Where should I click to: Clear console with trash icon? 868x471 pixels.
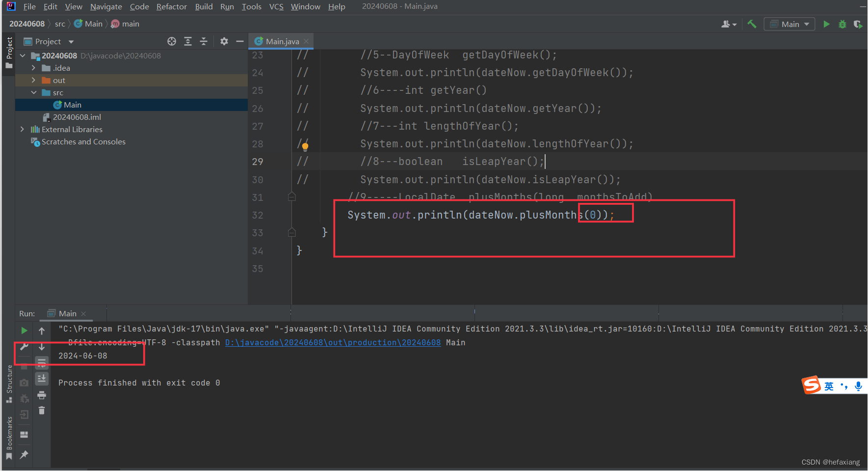[42, 411]
